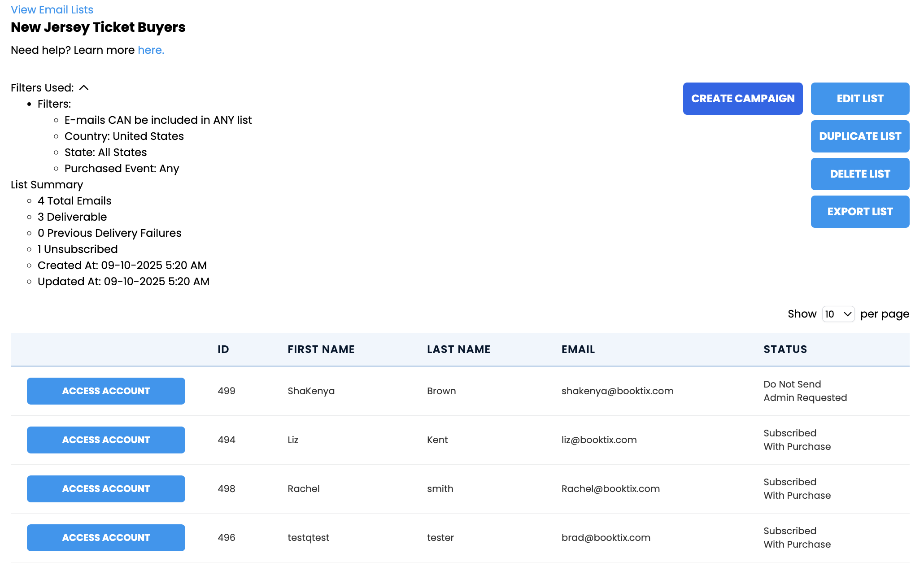Click the Create Campaign button
This screenshot has height=575, width=924.
742,99
